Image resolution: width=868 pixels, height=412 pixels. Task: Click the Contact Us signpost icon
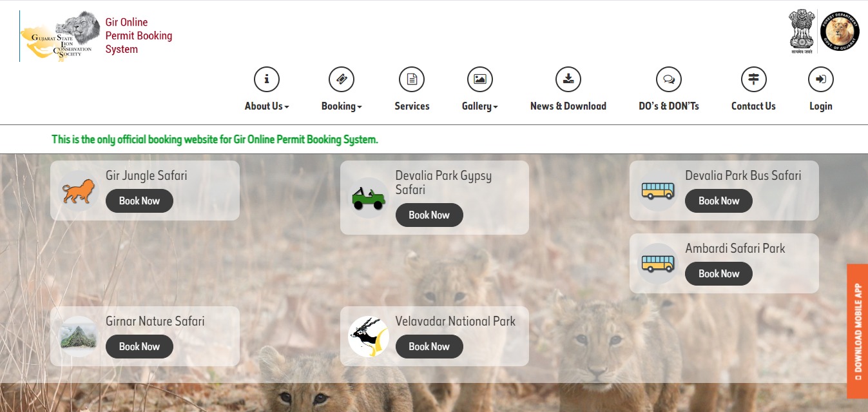[x=753, y=79]
